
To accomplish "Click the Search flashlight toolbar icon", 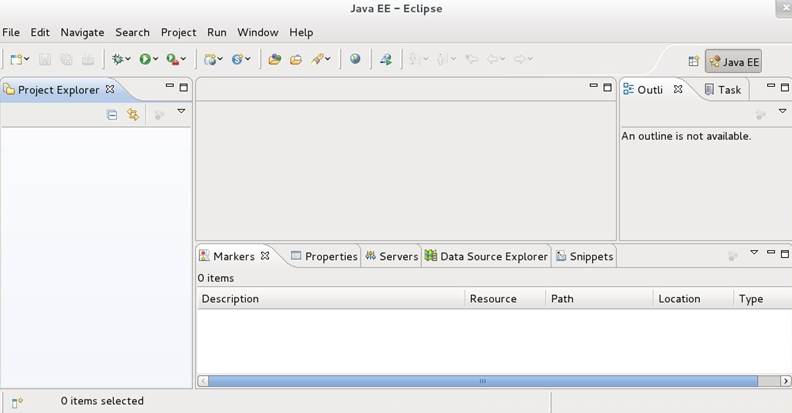I will (317, 60).
